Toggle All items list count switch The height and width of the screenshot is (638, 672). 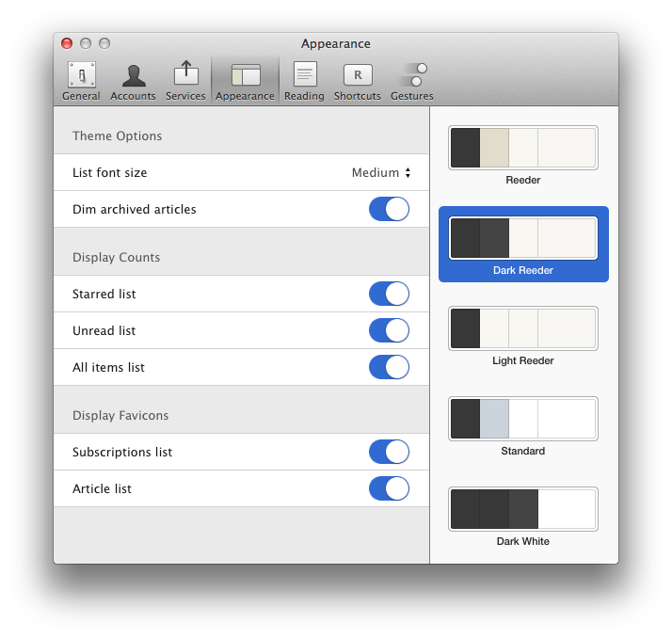389,367
